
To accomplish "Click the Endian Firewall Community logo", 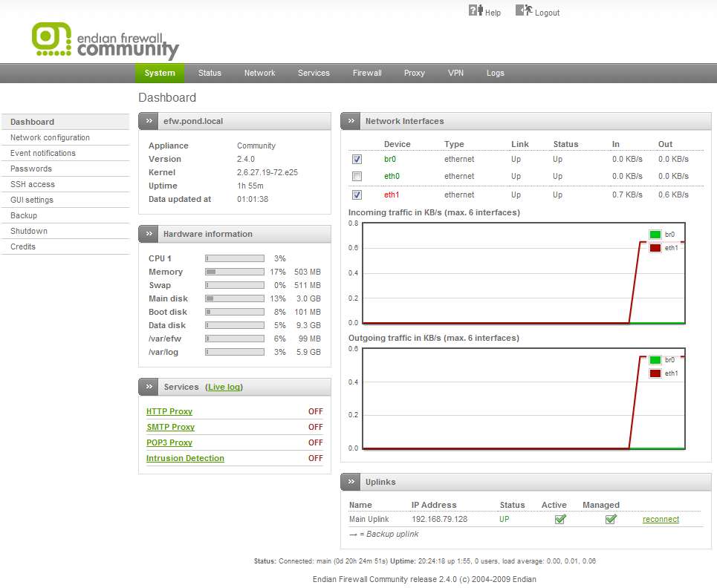I will [x=105, y=41].
